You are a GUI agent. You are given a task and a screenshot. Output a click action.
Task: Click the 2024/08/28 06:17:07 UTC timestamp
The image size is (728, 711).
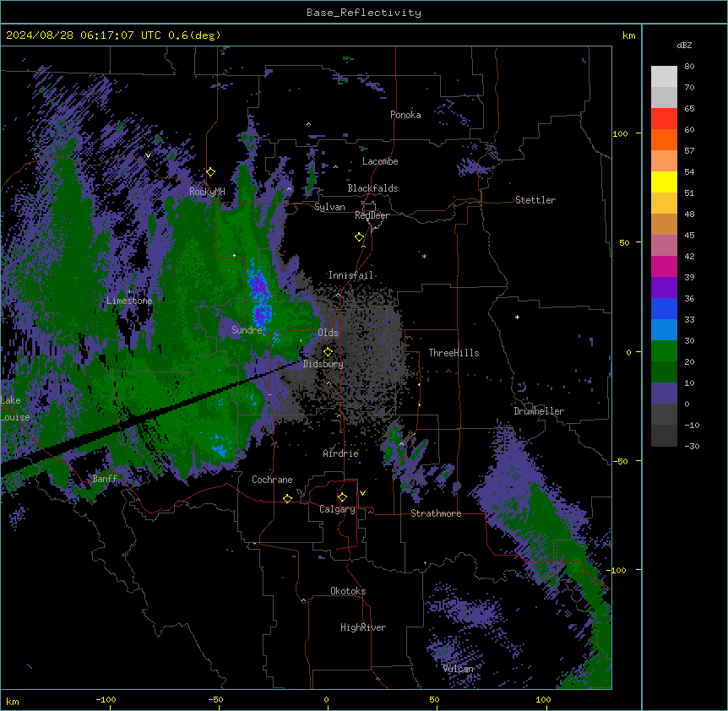(84, 35)
